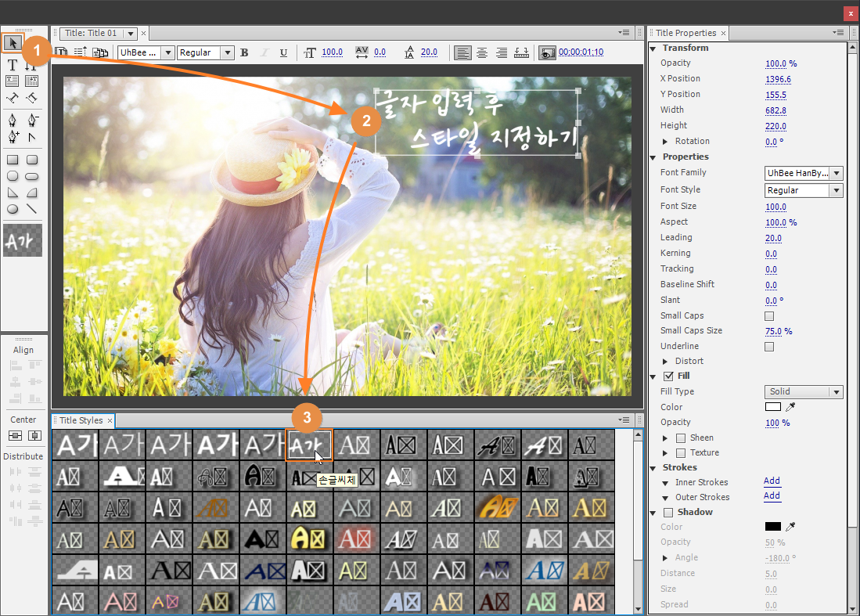Click the timecode 00:00:01:10
Image resolution: width=860 pixels, height=616 pixels.
(x=581, y=52)
